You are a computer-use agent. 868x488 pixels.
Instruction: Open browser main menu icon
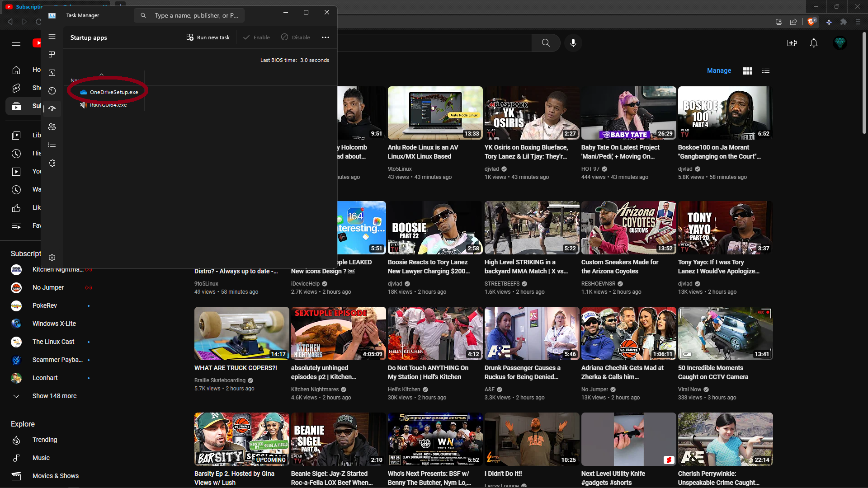(x=858, y=22)
